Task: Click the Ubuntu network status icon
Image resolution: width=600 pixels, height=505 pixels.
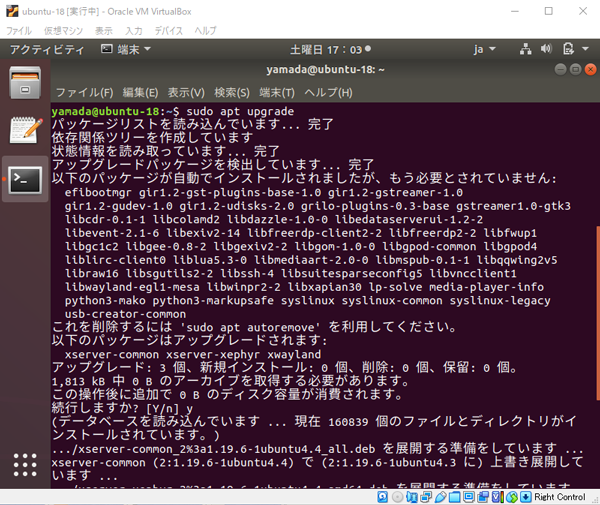Action: (525, 49)
